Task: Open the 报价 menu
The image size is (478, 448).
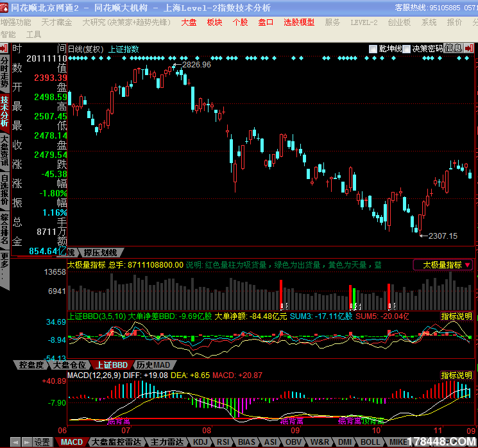Action: click(454, 22)
